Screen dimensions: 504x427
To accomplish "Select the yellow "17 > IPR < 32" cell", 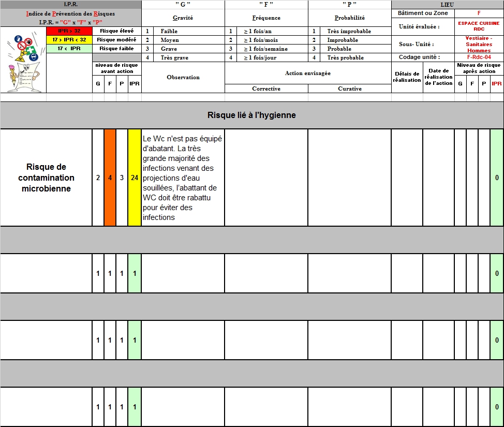I will coord(69,40).
